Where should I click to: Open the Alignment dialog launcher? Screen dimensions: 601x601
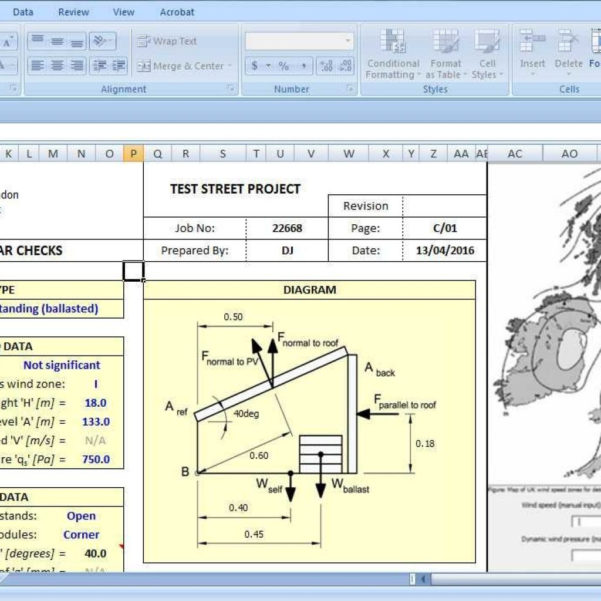tap(231, 89)
